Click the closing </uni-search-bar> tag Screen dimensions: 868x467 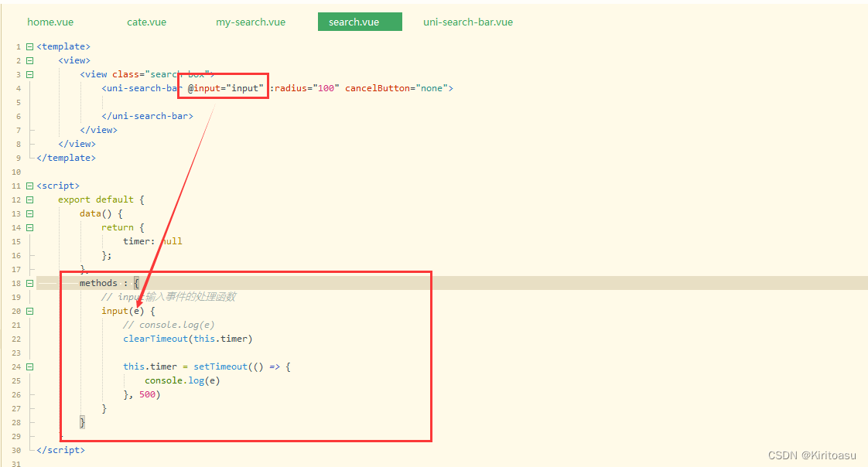tap(147, 116)
